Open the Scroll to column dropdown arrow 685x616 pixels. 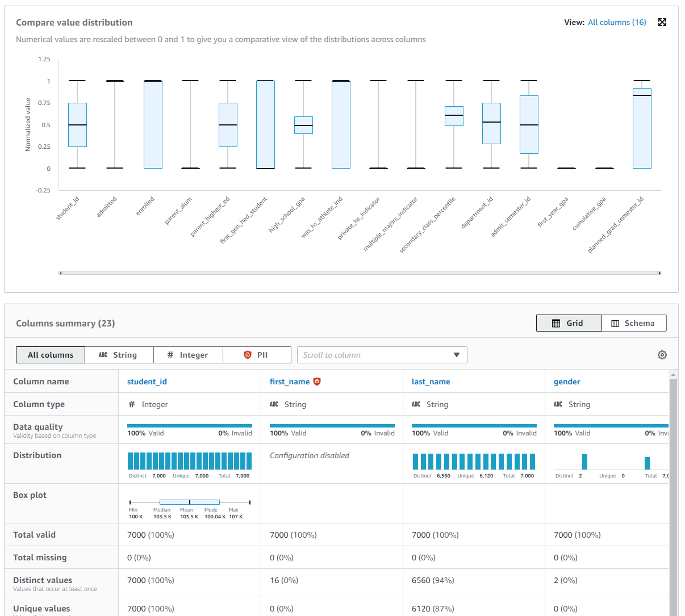[457, 355]
